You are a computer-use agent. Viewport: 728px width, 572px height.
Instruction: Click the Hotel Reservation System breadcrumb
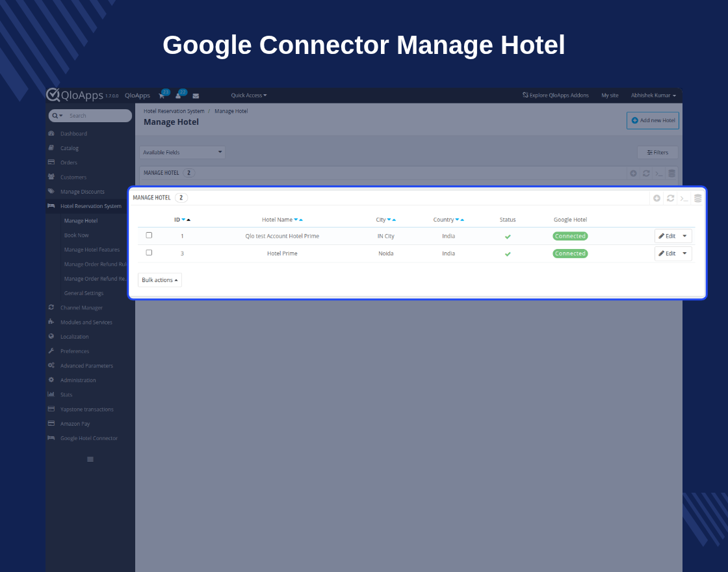174,111
